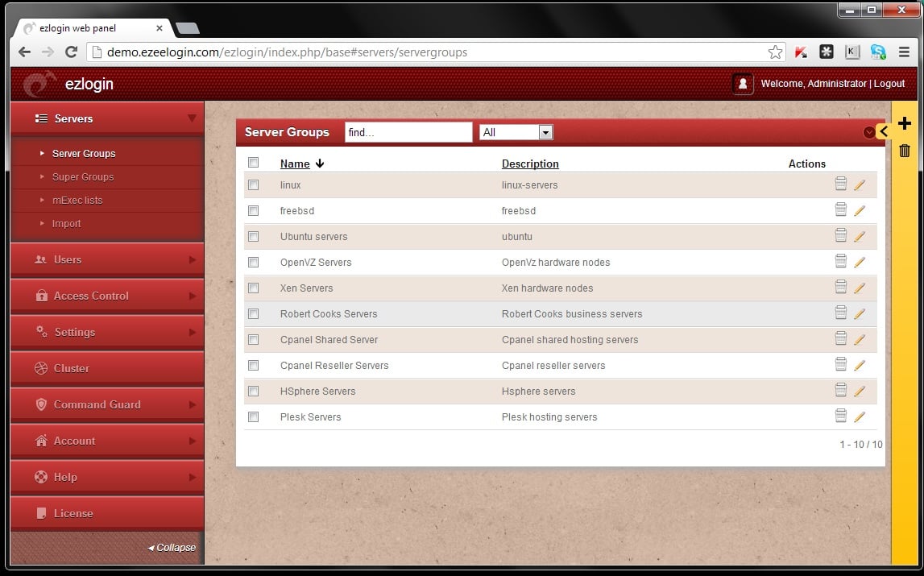The image size is (924, 576).
Task: Open the Cluster sidebar item
Action: click(x=107, y=368)
